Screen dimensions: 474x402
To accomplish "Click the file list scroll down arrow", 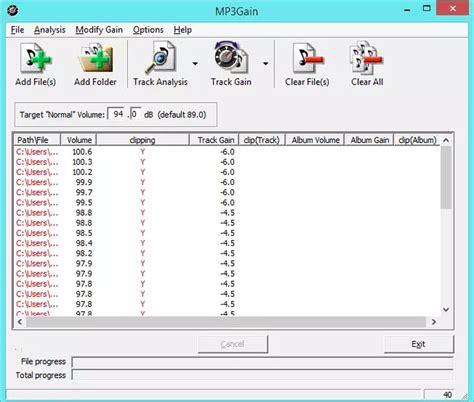I will (x=446, y=310).
